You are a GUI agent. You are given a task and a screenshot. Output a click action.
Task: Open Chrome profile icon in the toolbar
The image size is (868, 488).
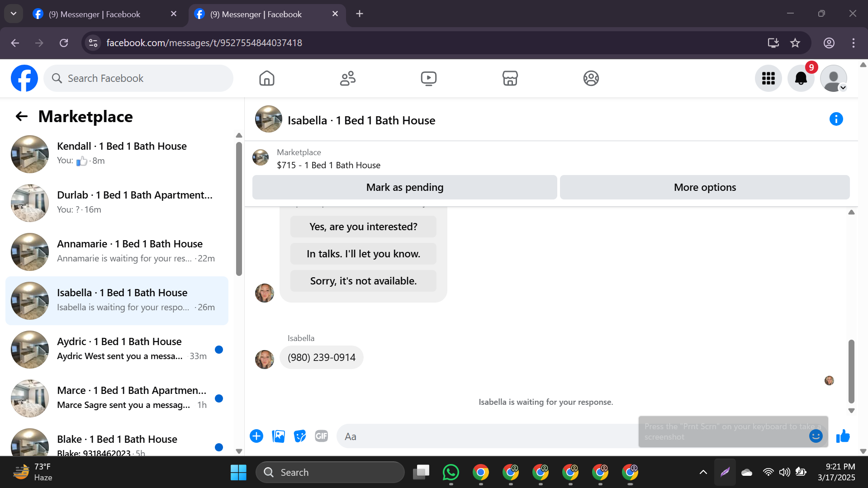click(829, 43)
